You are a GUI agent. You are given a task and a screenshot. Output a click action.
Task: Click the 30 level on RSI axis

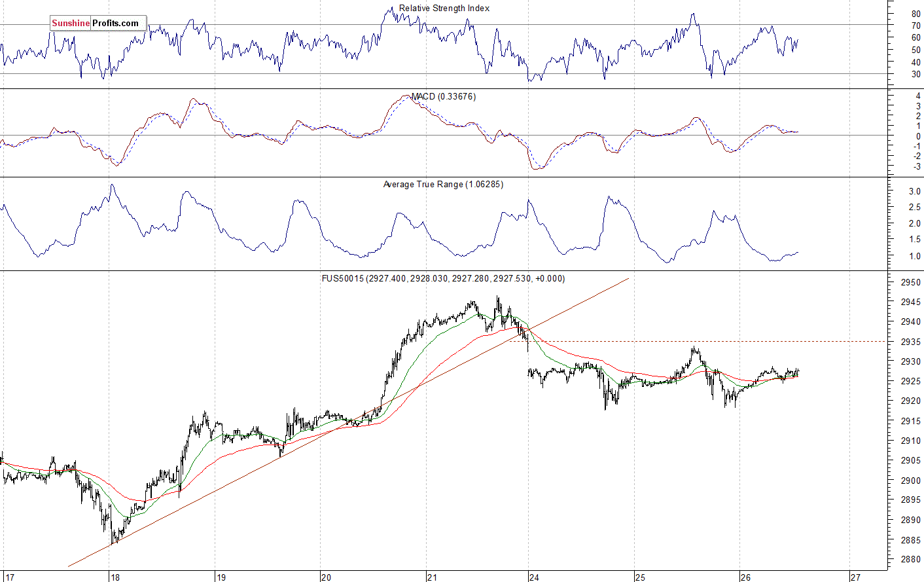[916, 75]
